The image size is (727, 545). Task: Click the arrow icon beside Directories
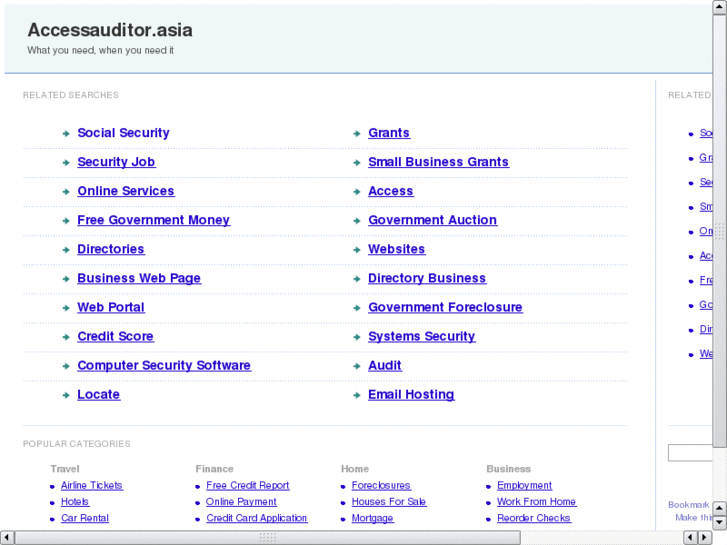point(66,250)
